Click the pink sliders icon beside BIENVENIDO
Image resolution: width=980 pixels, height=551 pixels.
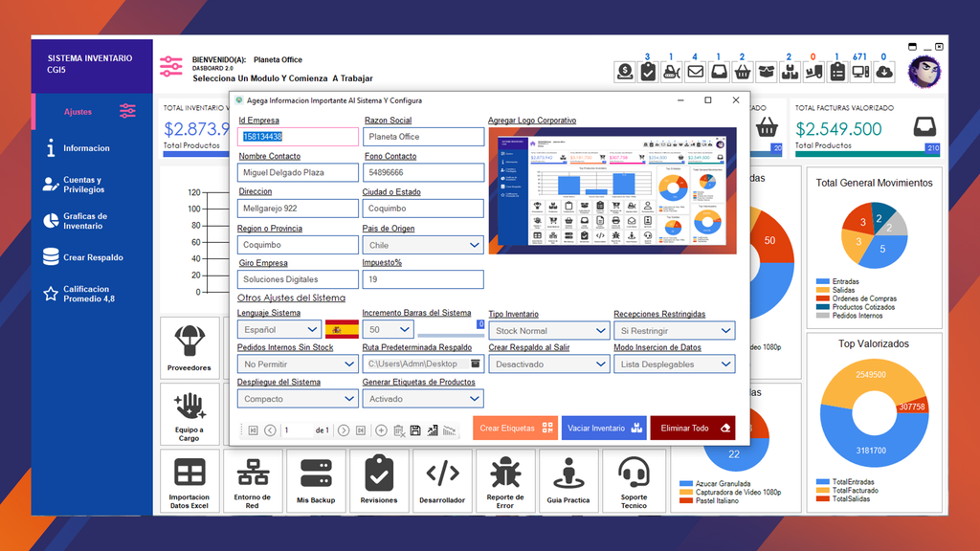(171, 66)
